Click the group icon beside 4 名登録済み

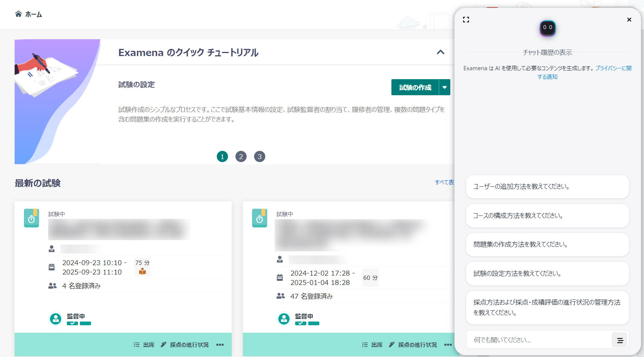coord(52,286)
